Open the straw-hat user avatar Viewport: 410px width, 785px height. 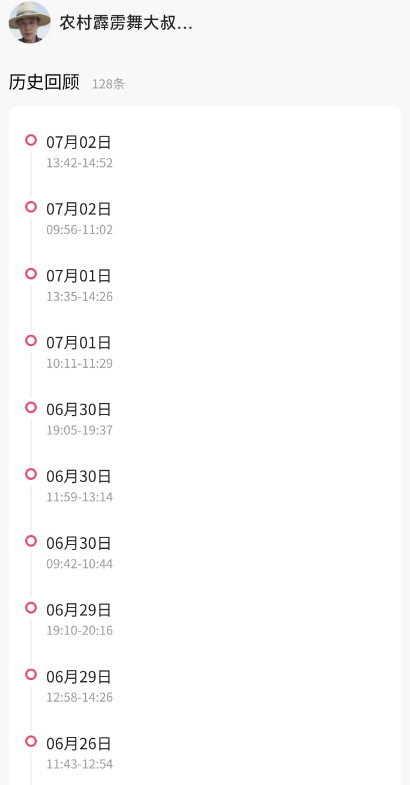30,23
